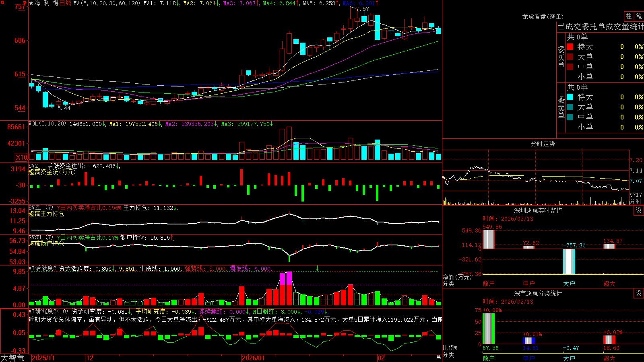Viewport: 644px width, 362px height.
Task: Click the 散户 bar labeled 549.86
Action: [488, 239]
